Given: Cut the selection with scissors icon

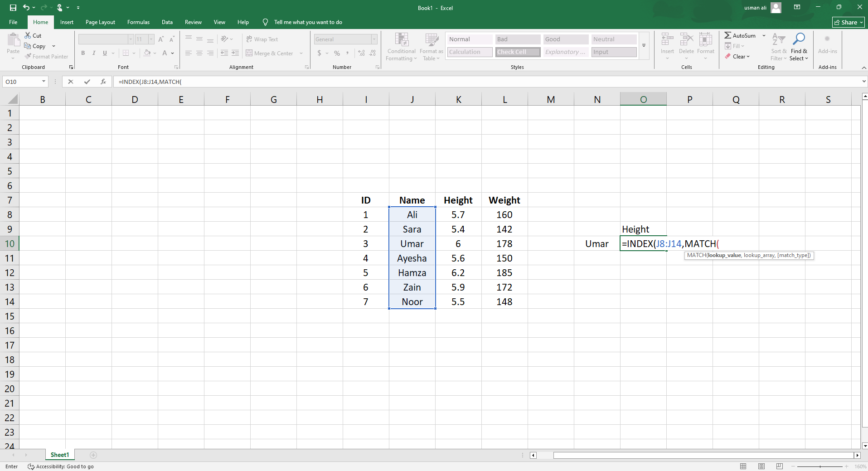Looking at the screenshot, I should point(28,35).
